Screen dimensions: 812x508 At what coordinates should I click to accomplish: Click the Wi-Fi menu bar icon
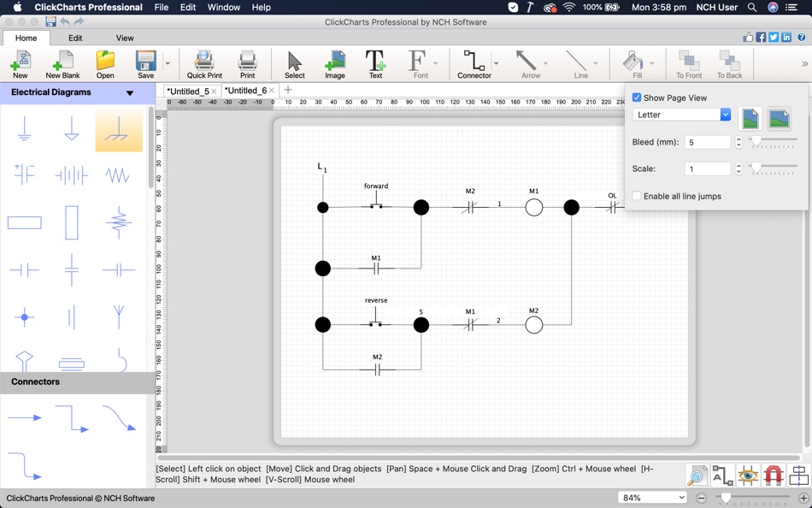569,7
